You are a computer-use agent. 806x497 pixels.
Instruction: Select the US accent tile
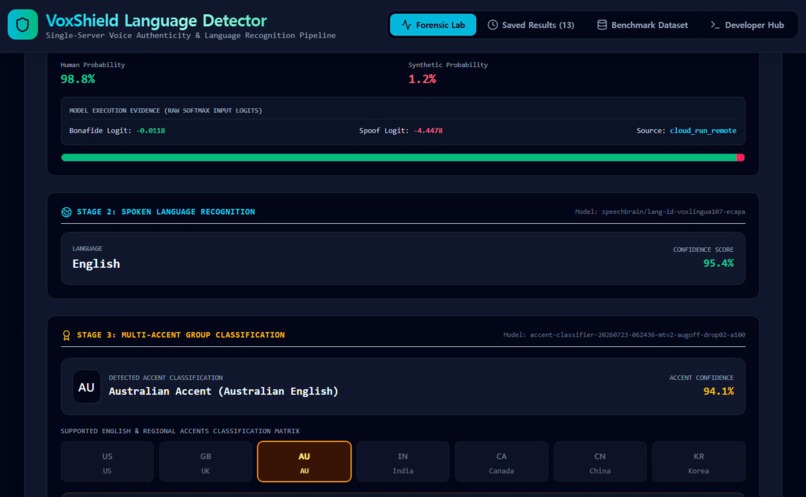pos(107,462)
